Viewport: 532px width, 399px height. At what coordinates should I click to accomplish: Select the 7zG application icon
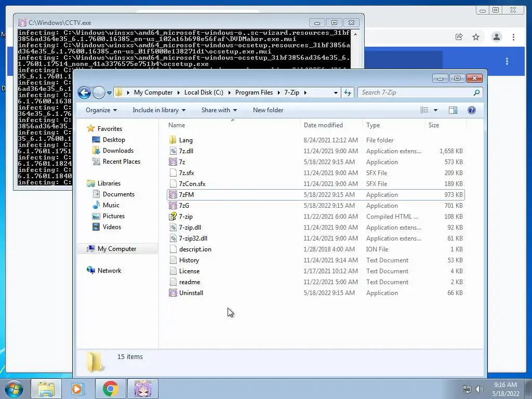(172, 206)
